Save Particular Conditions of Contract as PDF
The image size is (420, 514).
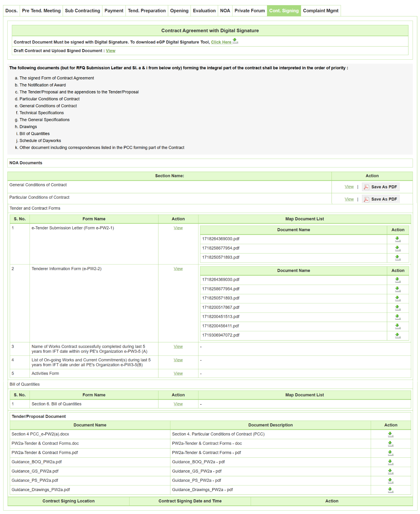(x=380, y=199)
